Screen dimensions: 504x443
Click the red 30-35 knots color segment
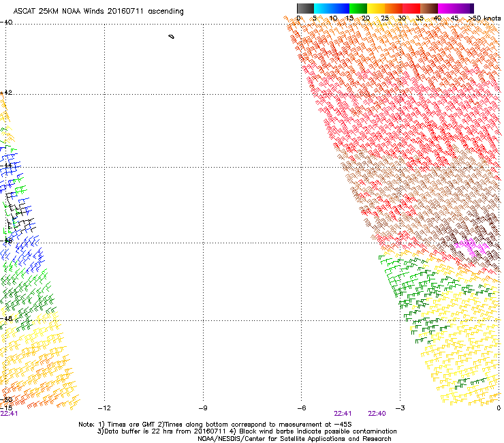(x=411, y=8)
